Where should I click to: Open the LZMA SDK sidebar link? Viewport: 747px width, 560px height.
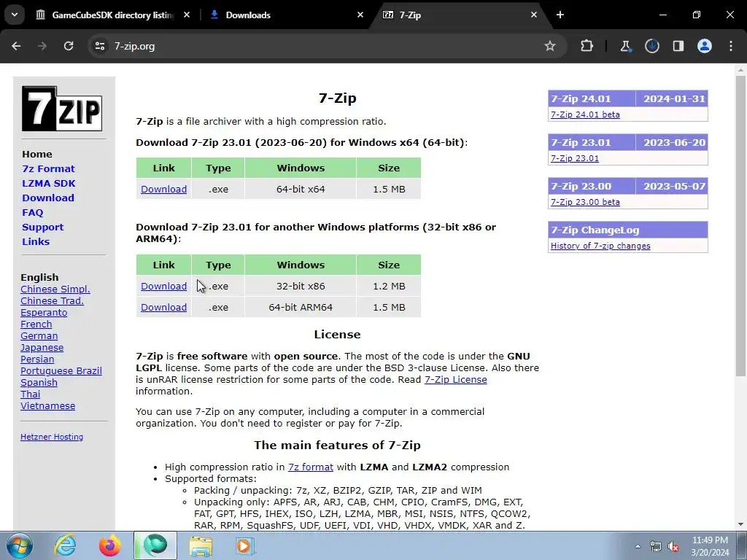coord(49,183)
